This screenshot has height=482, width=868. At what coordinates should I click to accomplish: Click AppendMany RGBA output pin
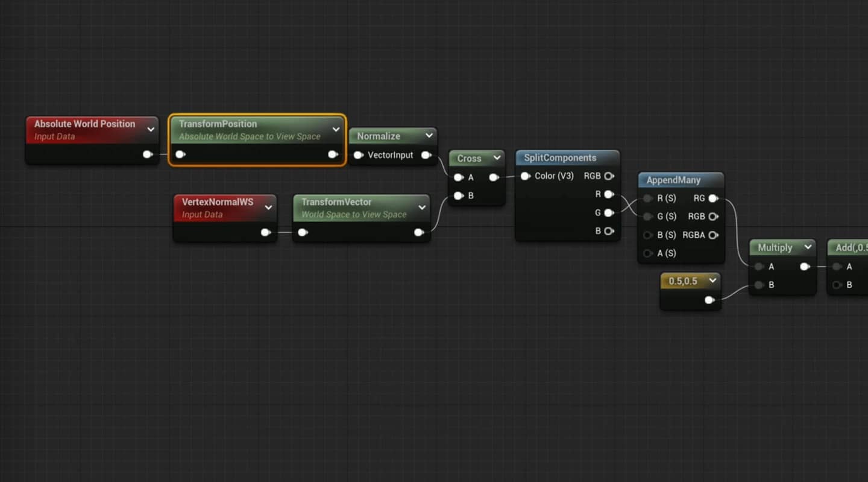pyautogui.click(x=713, y=235)
